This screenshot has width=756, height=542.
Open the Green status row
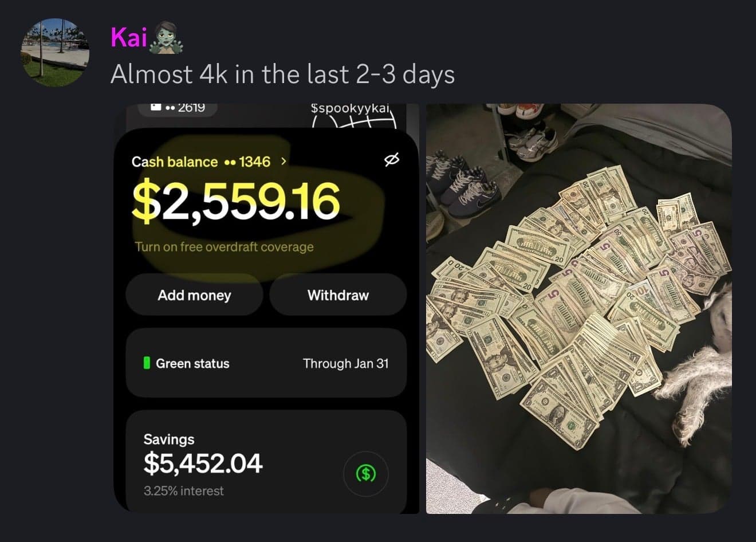click(x=266, y=363)
